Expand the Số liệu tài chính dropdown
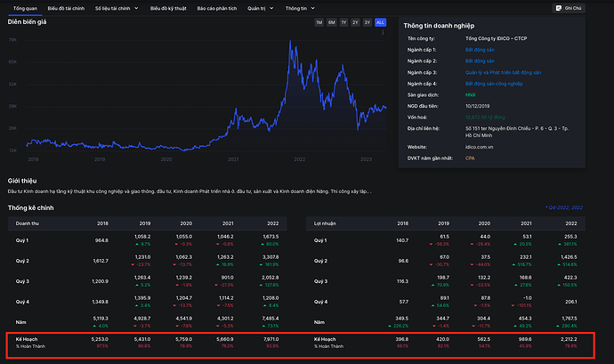This screenshot has height=364, width=614. (115, 7)
